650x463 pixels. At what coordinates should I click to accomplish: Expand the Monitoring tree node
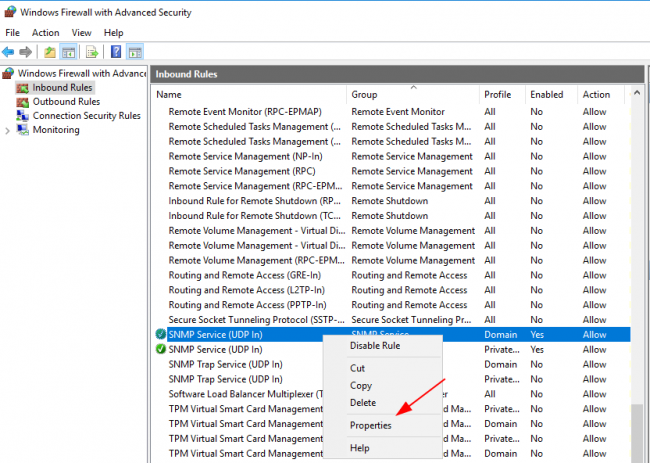(8, 130)
